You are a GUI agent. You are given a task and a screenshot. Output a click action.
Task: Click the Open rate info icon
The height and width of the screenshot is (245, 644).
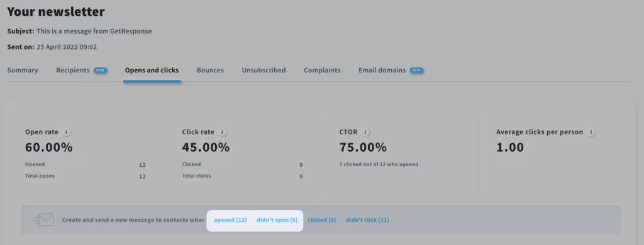67,132
